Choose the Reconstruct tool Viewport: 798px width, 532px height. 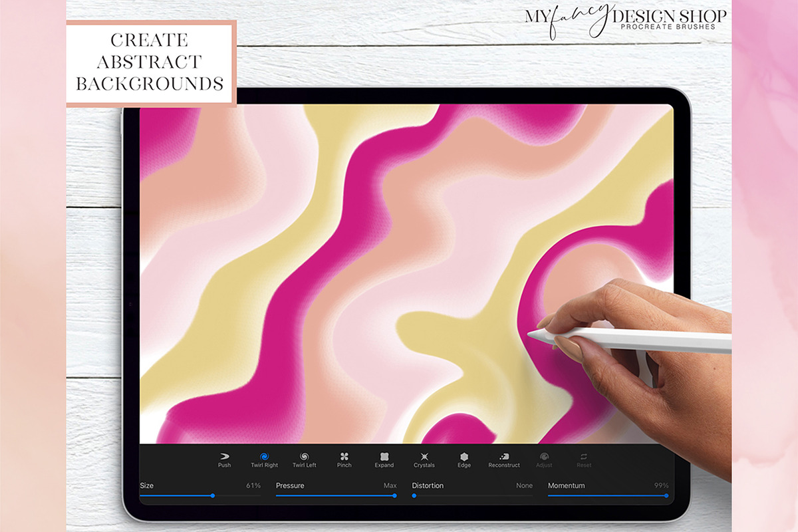pyautogui.click(x=504, y=460)
